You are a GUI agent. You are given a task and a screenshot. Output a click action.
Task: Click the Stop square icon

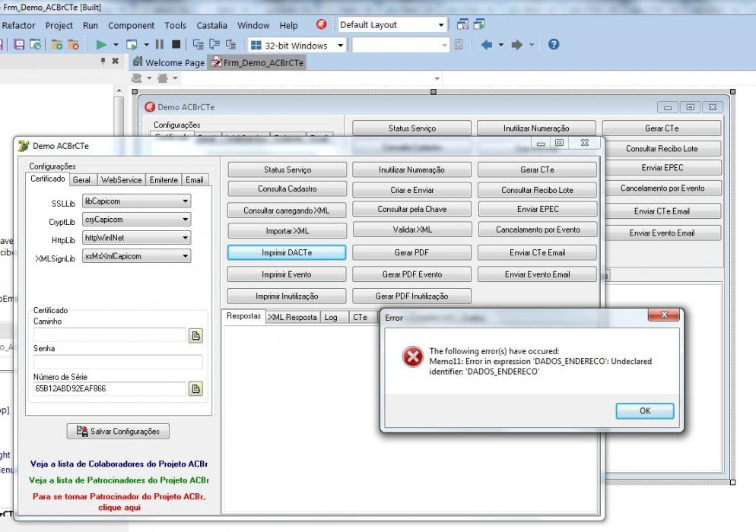(x=176, y=44)
